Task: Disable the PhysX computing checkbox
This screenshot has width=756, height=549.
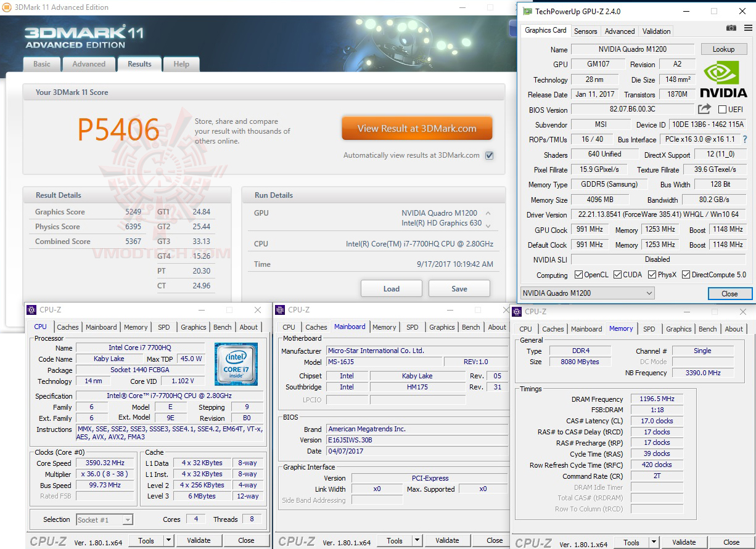Action: point(651,275)
